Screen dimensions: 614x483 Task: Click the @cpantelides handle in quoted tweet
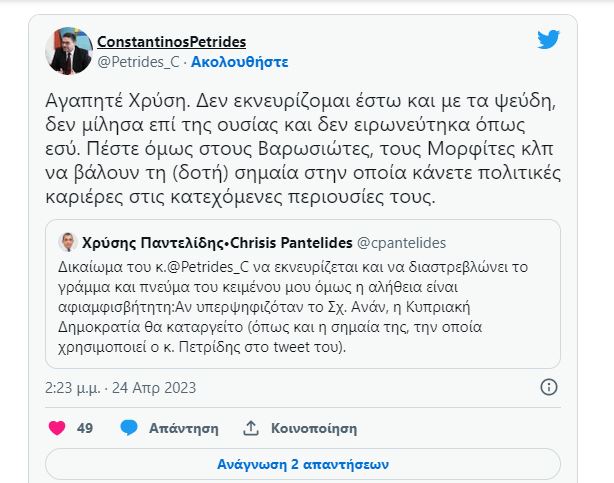pos(400,243)
